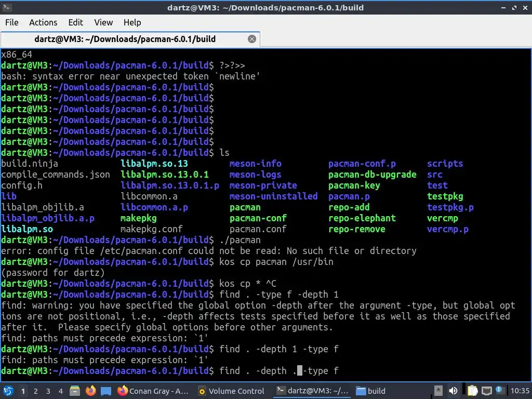Screen dimensions: 532x399
Task: Open the Edit menu
Action: click(x=75, y=22)
